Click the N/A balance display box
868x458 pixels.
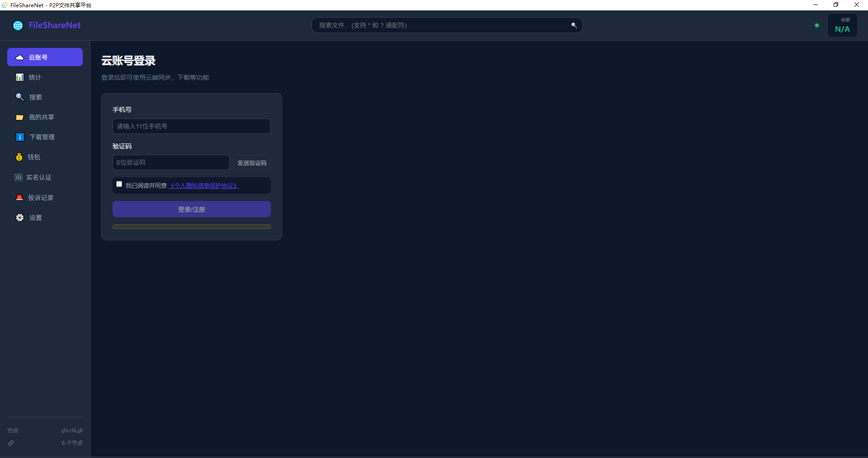click(842, 25)
